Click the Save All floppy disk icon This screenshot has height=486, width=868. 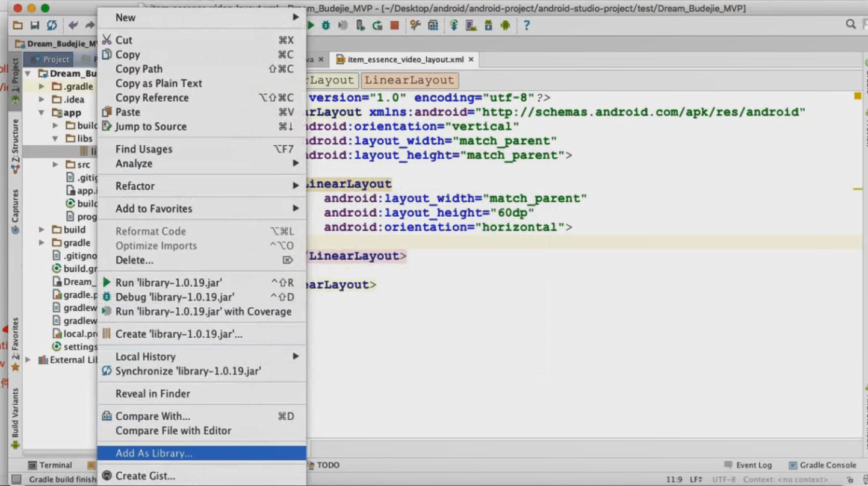[x=35, y=25]
